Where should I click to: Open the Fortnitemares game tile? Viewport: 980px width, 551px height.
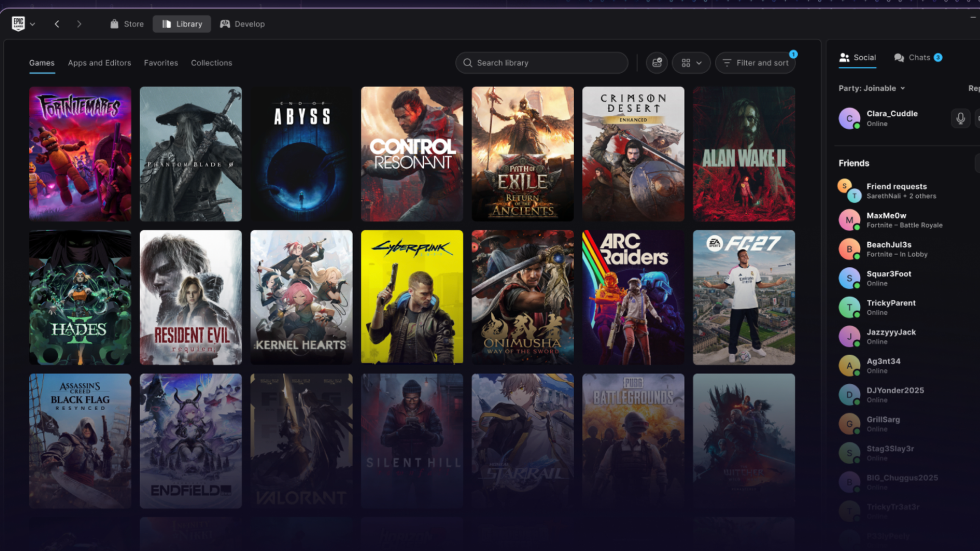(80, 154)
